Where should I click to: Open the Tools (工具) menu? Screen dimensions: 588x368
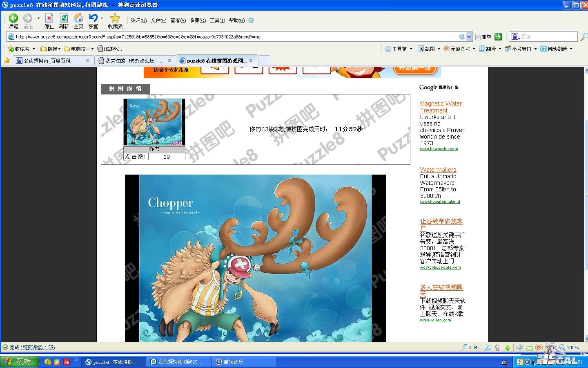tap(217, 20)
